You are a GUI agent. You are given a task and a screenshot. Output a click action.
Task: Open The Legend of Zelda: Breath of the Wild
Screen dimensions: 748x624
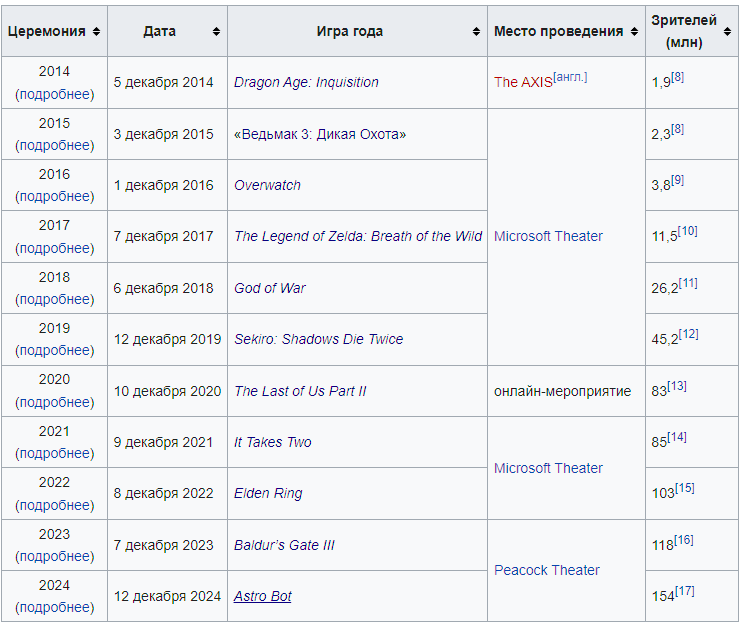click(x=358, y=237)
